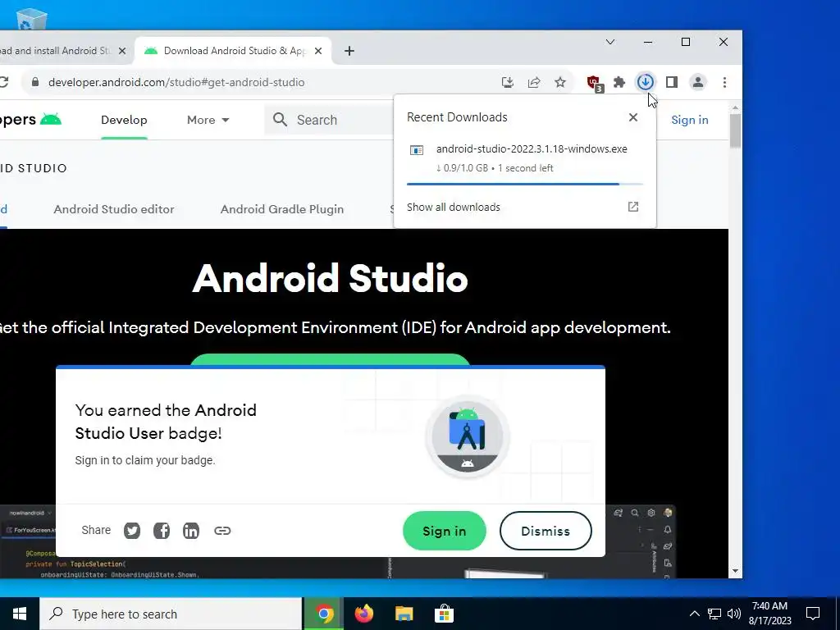Viewport: 840px width, 630px height.
Task: Reload the page with refresh icon
Action: tap(4, 82)
